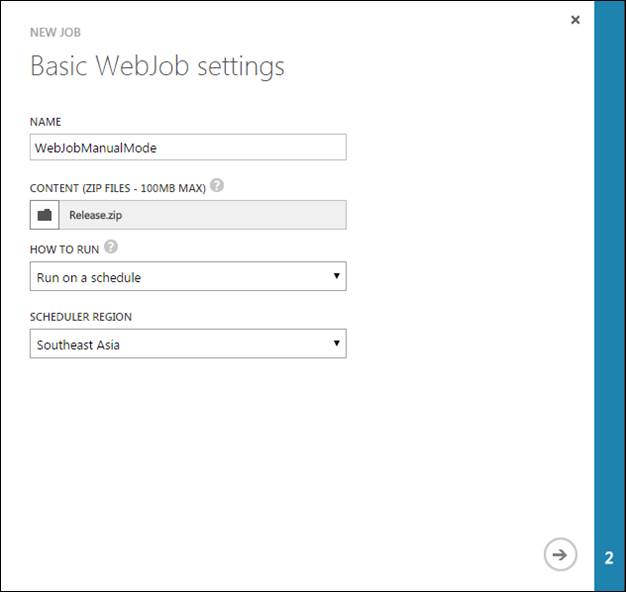This screenshot has width=626, height=592.
Task: Close the New Job dialog
Action: [575, 20]
